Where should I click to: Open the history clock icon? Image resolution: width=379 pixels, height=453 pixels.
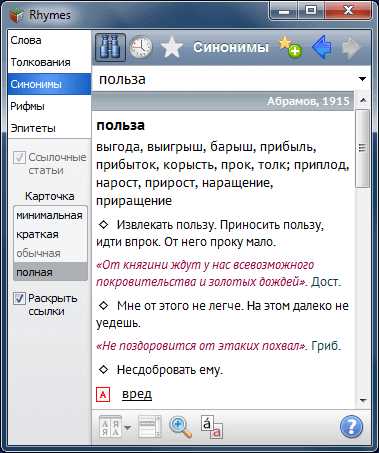141,47
